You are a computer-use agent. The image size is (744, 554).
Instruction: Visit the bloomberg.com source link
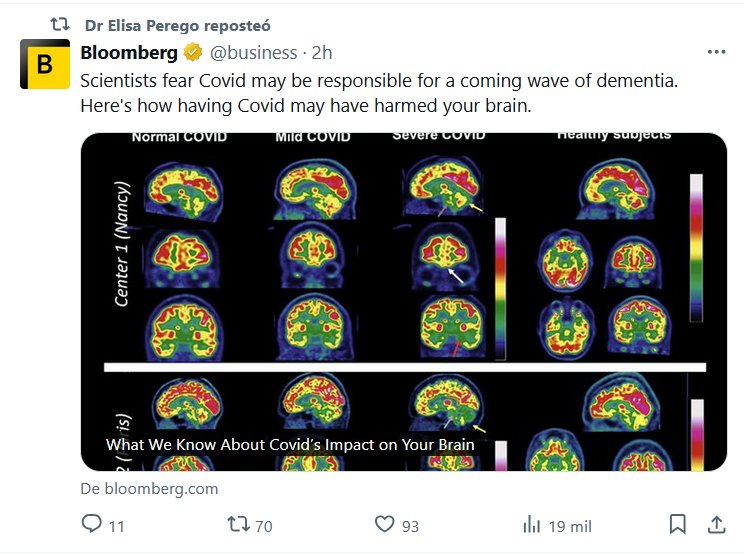[149, 489]
